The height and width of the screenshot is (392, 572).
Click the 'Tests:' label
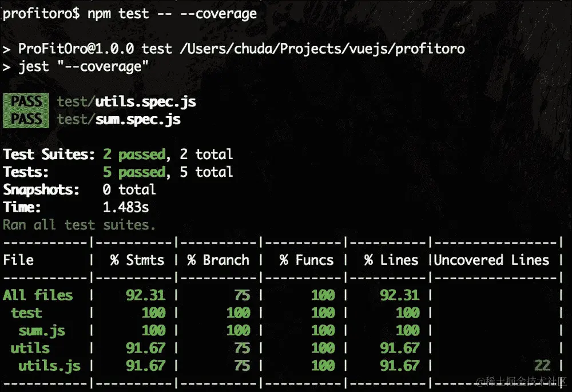point(26,172)
